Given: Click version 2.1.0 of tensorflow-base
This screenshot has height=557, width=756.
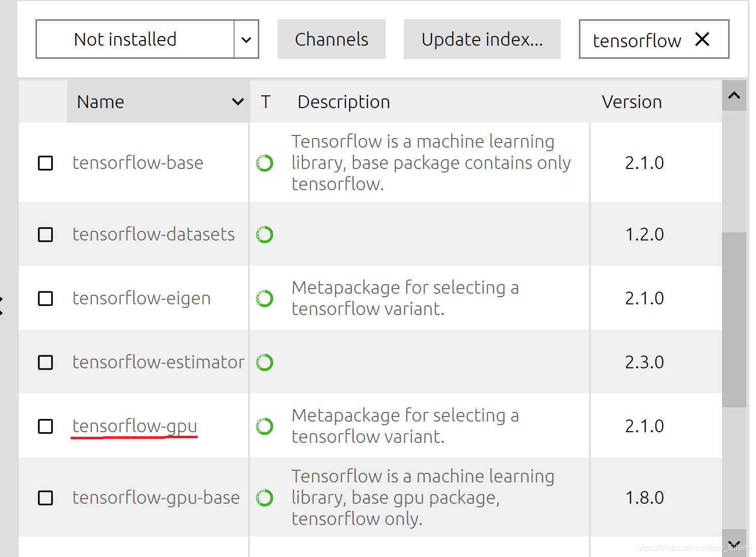Looking at the screenshot, I should coord(644,163).
